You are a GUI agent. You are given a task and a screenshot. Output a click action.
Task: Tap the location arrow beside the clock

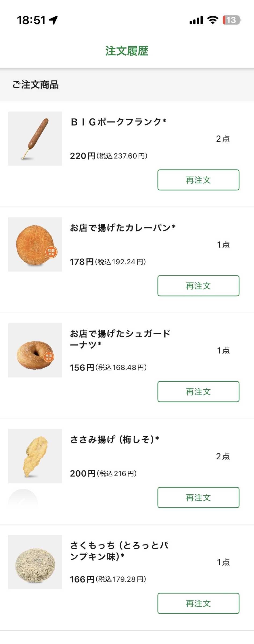click(53, 20)
